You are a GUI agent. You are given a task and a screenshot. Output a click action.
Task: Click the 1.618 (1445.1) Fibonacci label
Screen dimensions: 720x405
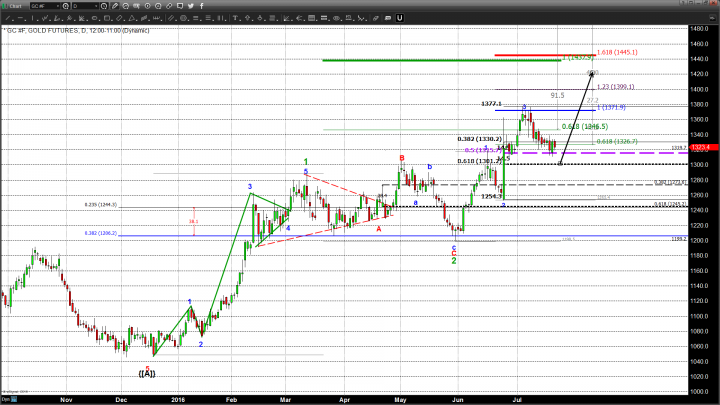(x=617, y=52)
